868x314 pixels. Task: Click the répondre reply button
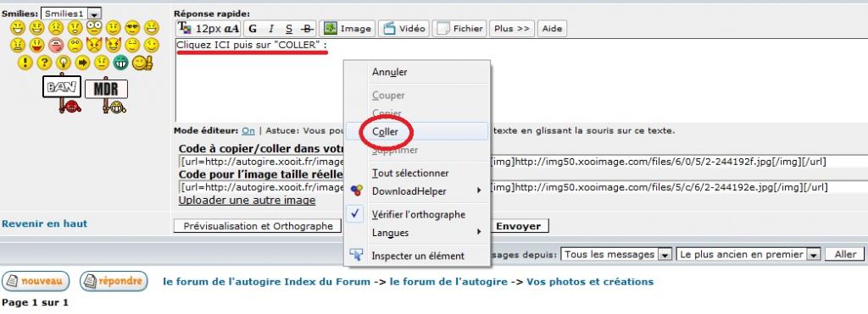coord(114,281)
